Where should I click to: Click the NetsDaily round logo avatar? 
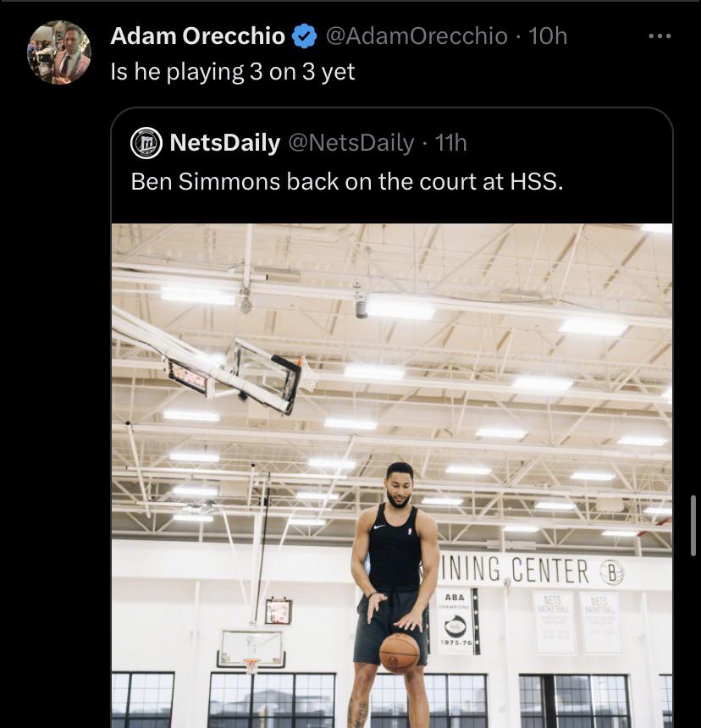pos(146,143)
